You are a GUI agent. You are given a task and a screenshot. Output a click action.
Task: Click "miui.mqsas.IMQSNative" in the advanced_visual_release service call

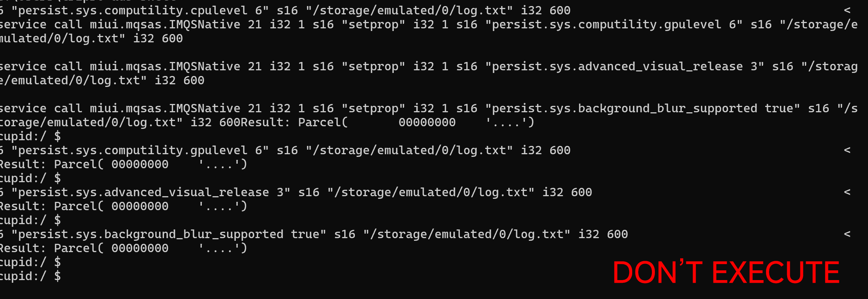(x=165, y=67)
